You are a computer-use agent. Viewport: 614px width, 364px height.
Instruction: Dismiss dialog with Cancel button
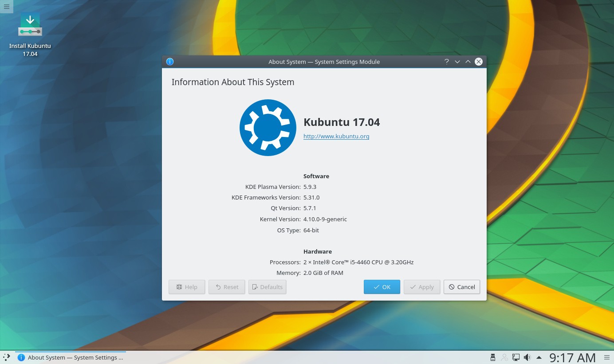462,287
